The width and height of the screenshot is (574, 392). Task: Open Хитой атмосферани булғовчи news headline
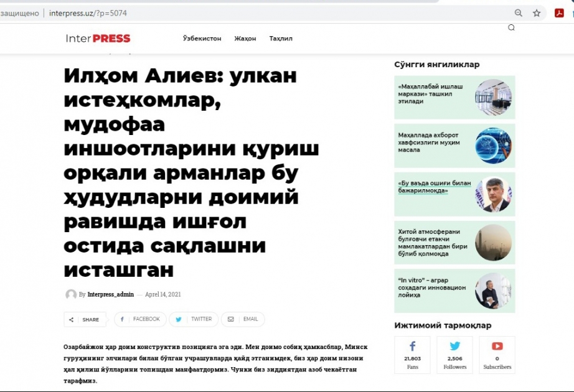coord(433,242)
